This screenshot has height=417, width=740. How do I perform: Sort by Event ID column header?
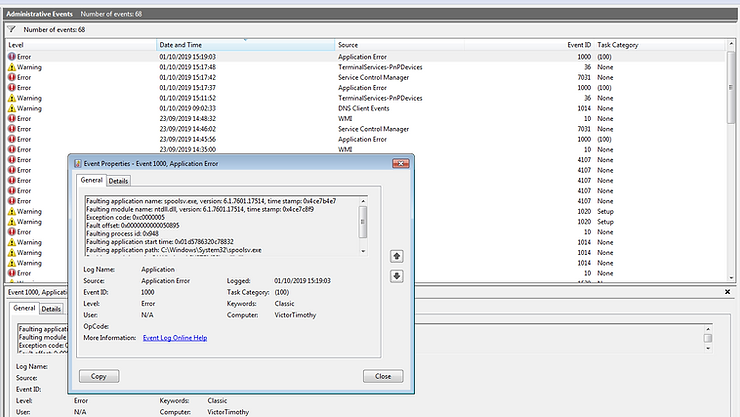(529, 45)
